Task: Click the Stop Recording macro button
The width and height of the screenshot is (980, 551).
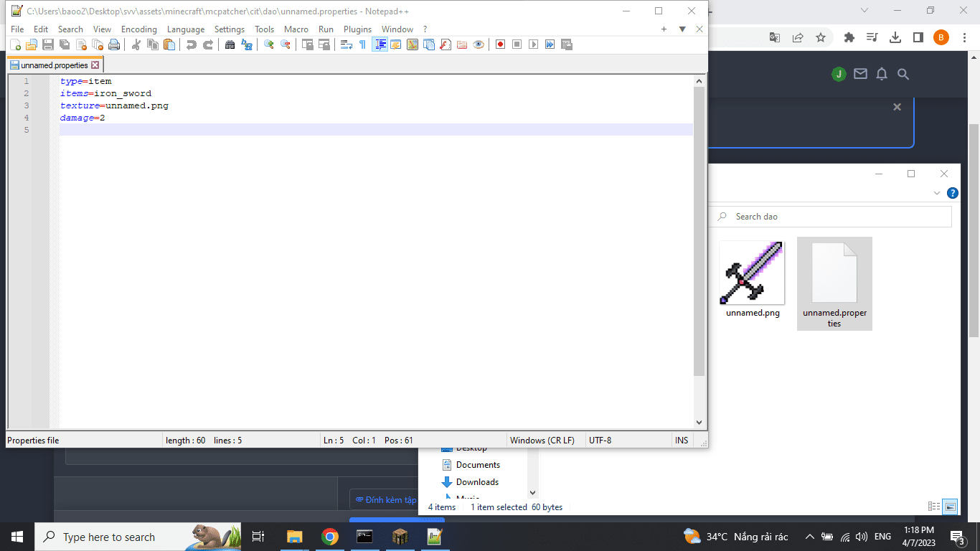Action: pos(517,44)
